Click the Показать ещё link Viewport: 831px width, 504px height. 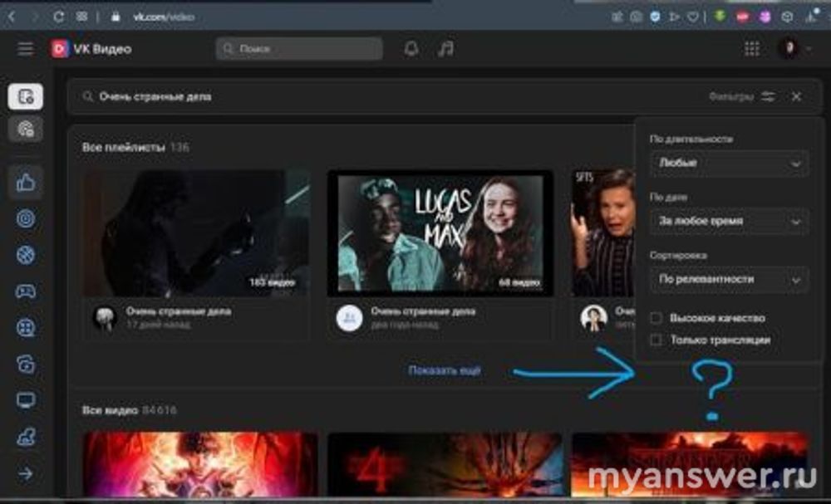(x=444, y=370)
